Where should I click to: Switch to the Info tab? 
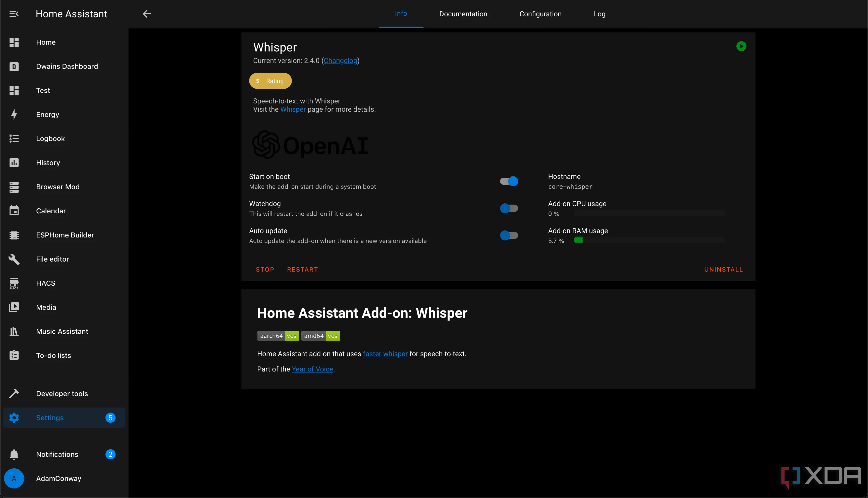pyautogui.click(x=401, y=14)
